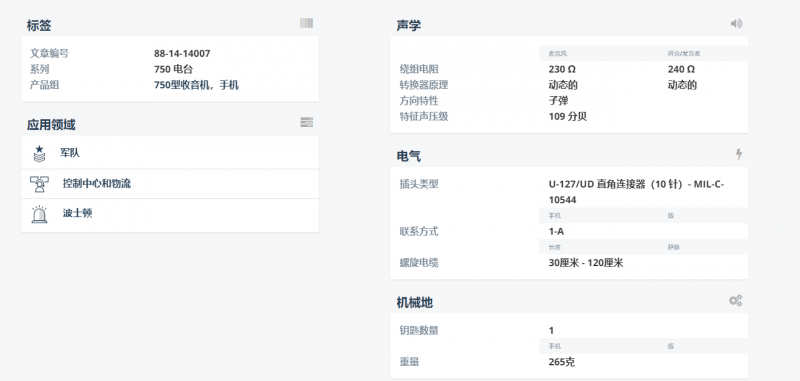
Task: Click the 标签 section heading
Action: point(39,26)
